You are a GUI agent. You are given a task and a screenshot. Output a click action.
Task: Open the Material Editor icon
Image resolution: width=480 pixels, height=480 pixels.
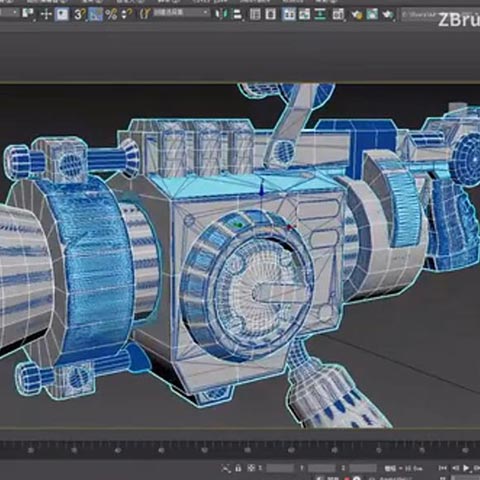pos(338,14)
